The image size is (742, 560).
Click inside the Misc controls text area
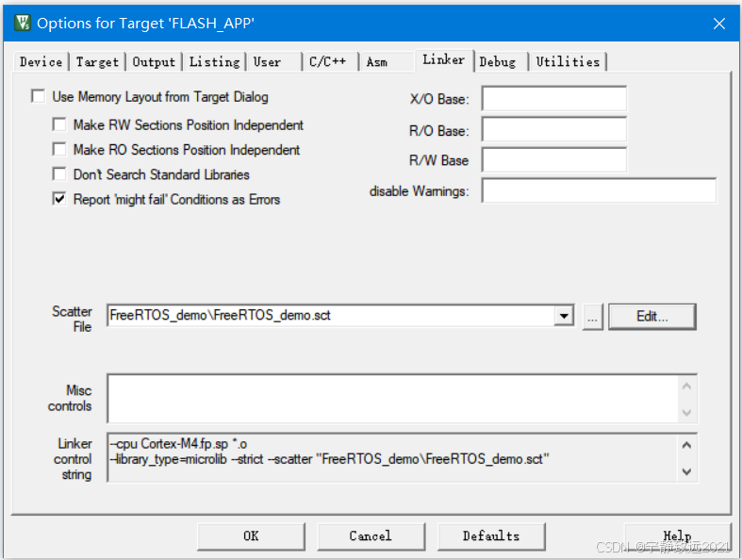click(x=393, y=399)
